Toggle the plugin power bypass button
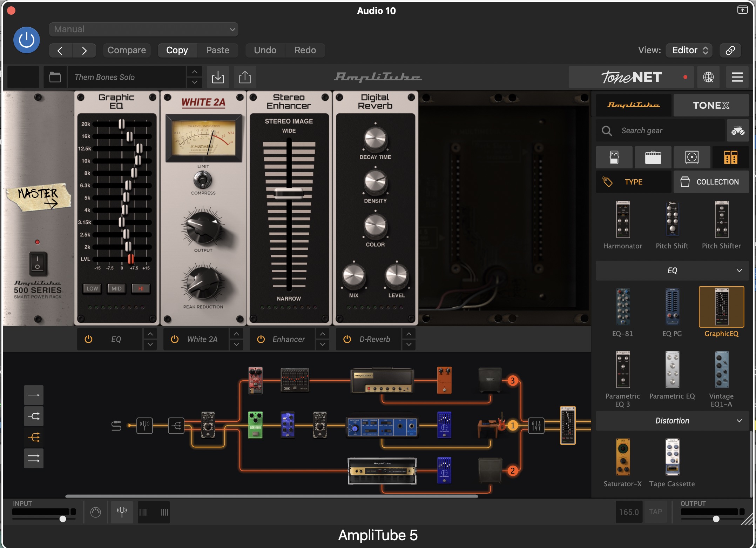 coord(27,40)
